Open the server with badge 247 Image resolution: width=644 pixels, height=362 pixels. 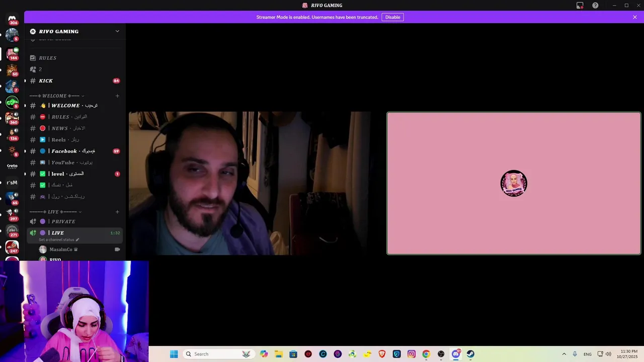click(x=12, y=246)
